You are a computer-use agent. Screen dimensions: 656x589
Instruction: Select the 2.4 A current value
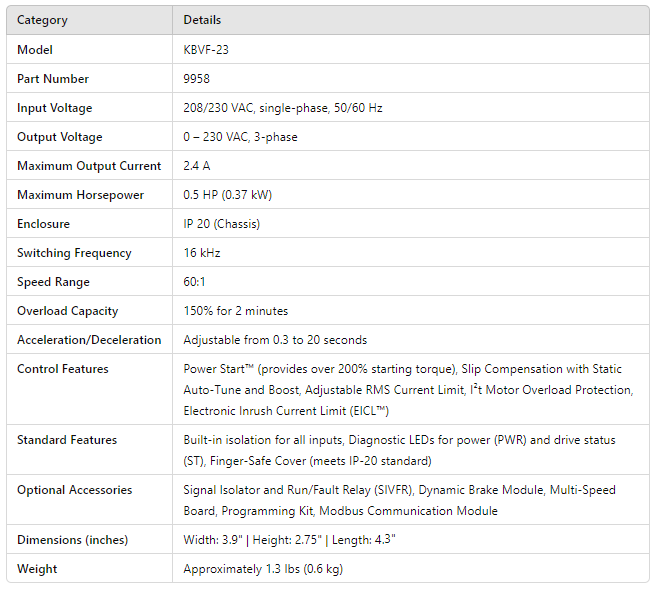tap(198, 165)
